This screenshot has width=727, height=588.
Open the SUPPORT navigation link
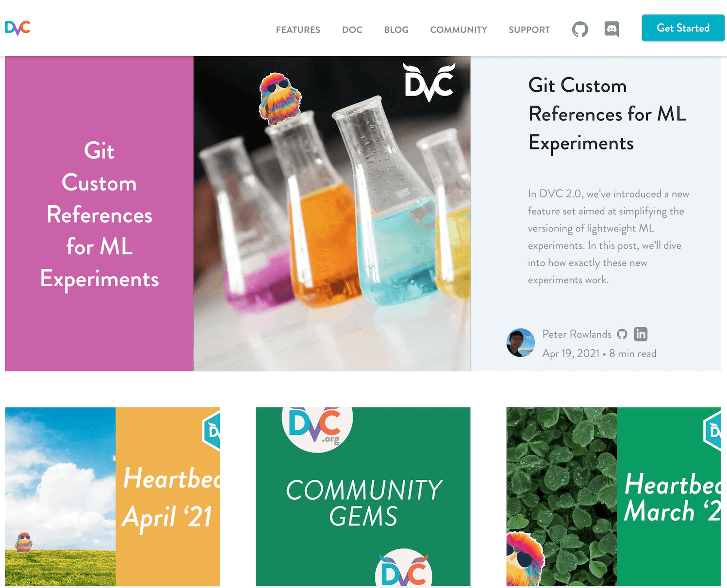529,30
